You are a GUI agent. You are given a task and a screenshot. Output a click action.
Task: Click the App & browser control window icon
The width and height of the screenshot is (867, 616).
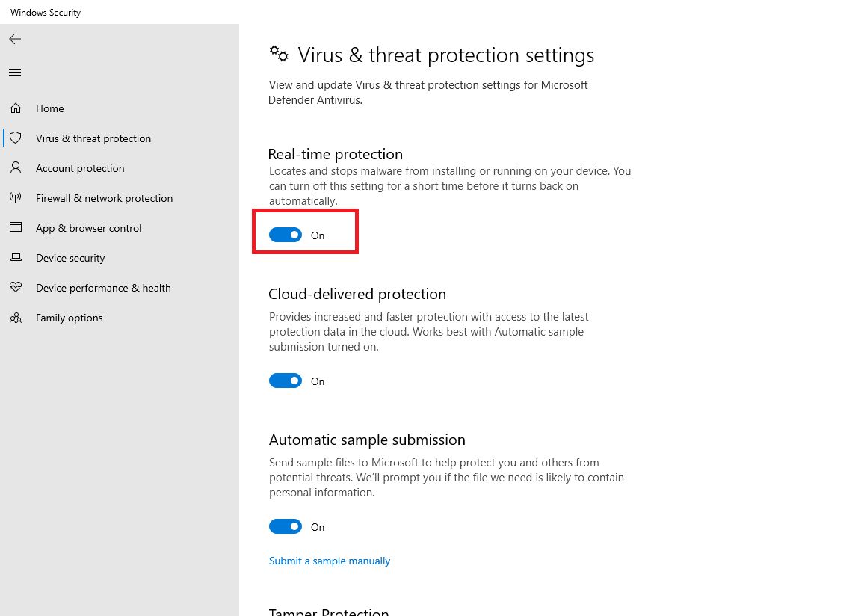(16, 227)
